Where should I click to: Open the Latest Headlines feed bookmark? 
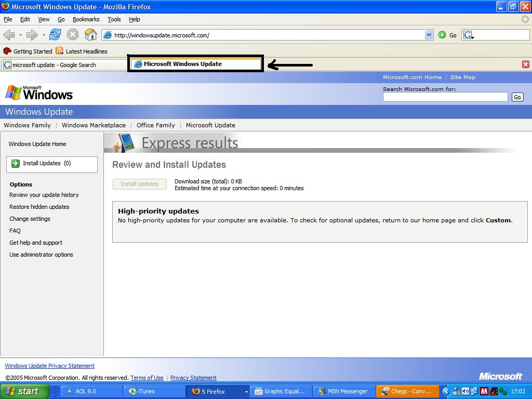[82, 51]
